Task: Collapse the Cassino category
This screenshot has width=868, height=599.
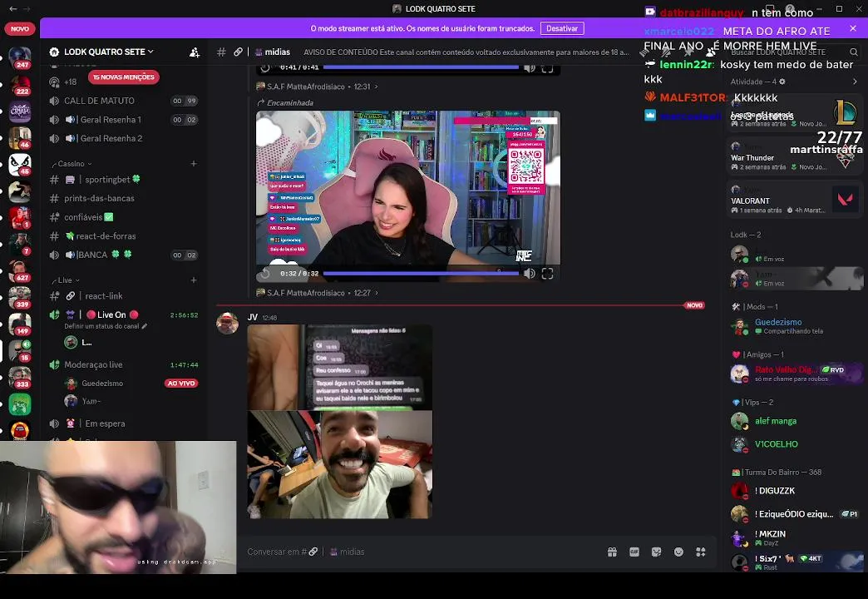Action: [72, 164]
